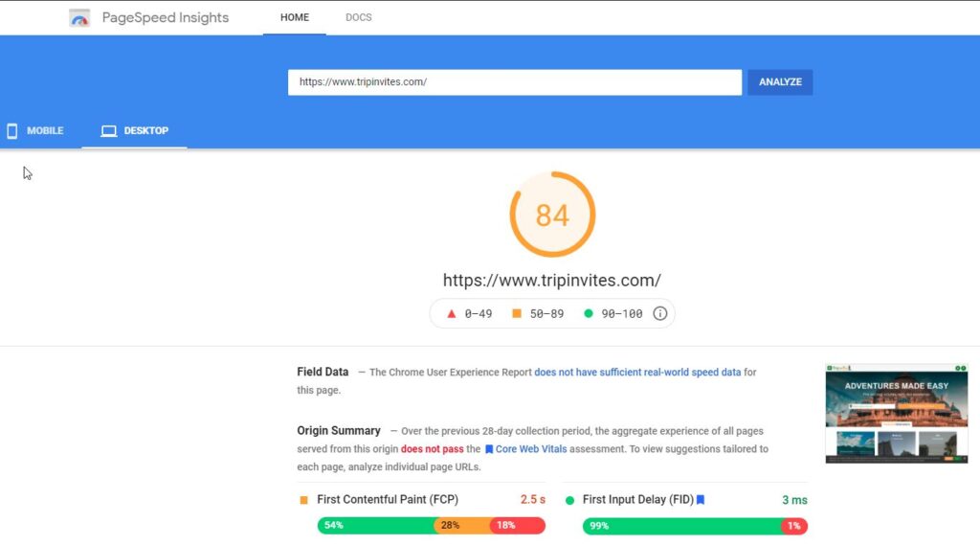This screenshot has width=980, height=545.
Task: Click the '3 ms' FID value
Action: click(794, 500)
